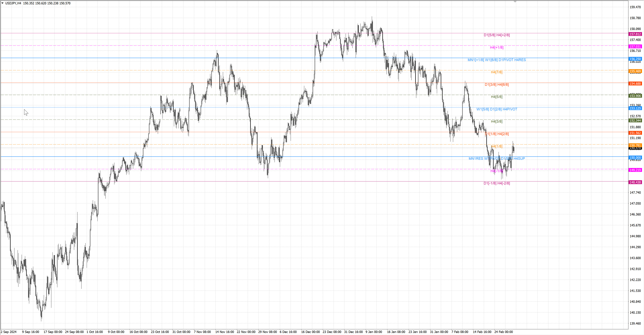Screen dimensions: 644x335
Task: Click the MN1[+1/8] W1[6/8] D1PIVOT H4RES label
Action: point(496,60)
